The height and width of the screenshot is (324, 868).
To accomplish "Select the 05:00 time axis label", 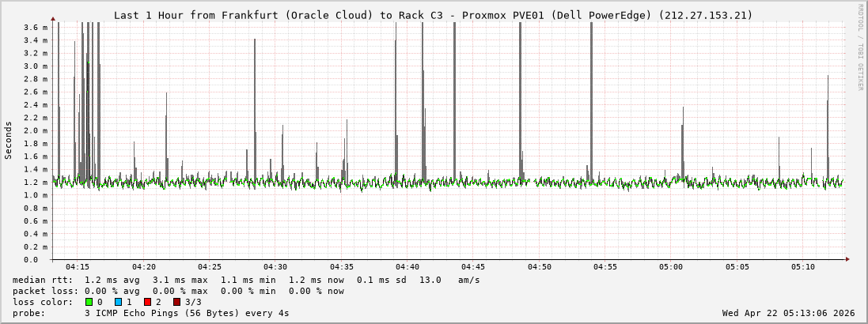I will point(671,267).
